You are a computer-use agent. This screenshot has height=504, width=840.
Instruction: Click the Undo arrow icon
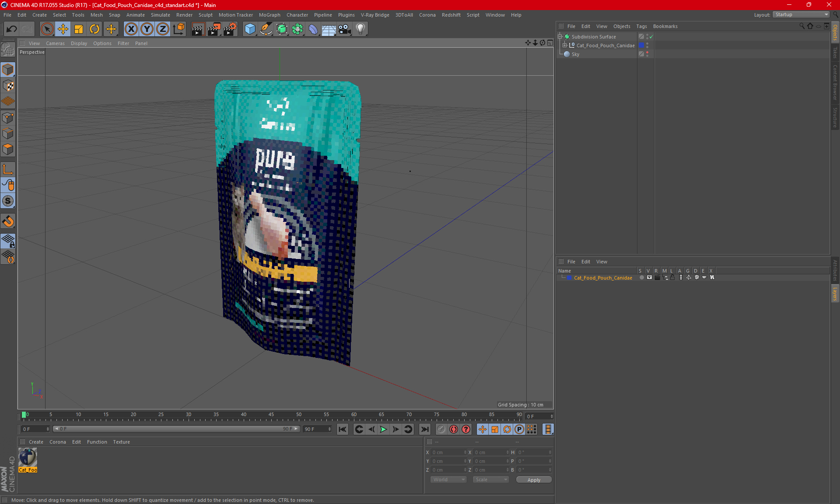(x=12, y=29)
